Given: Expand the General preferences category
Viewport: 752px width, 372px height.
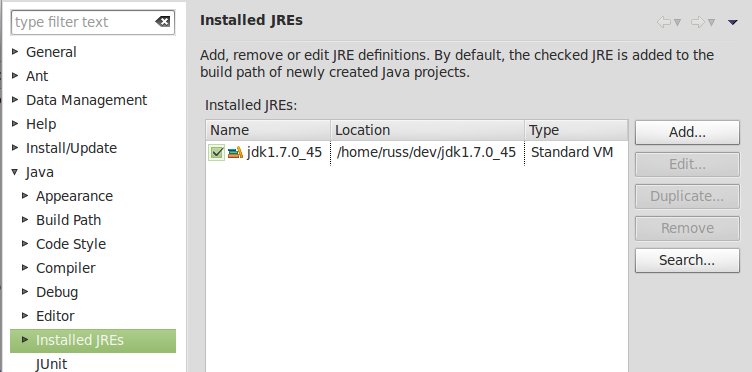Looking at the screenshot, I should click(15, 52).
